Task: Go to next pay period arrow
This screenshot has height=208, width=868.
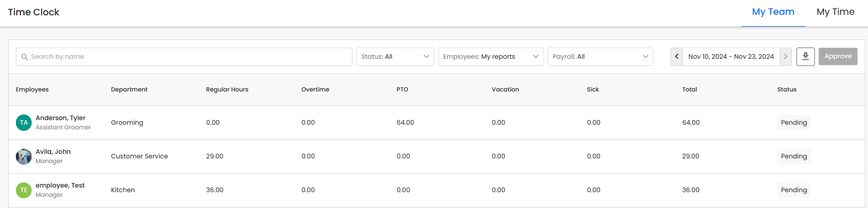Action: tap(786, 57)
